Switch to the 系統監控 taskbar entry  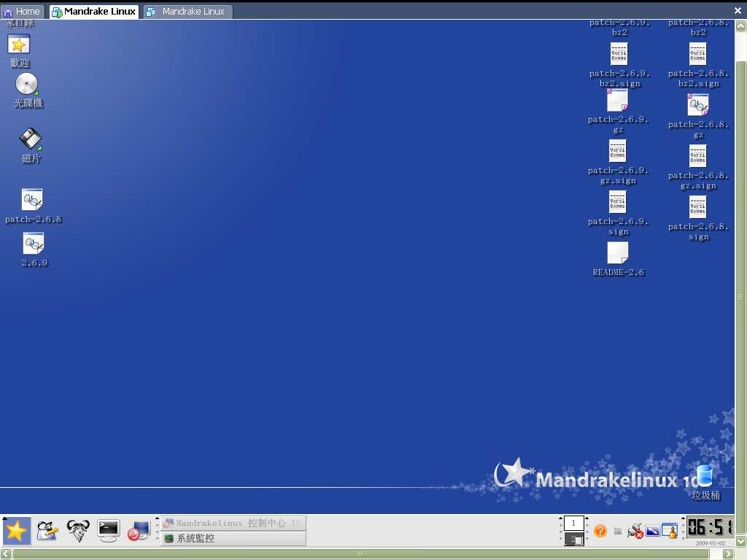click(x=233, y=538)
